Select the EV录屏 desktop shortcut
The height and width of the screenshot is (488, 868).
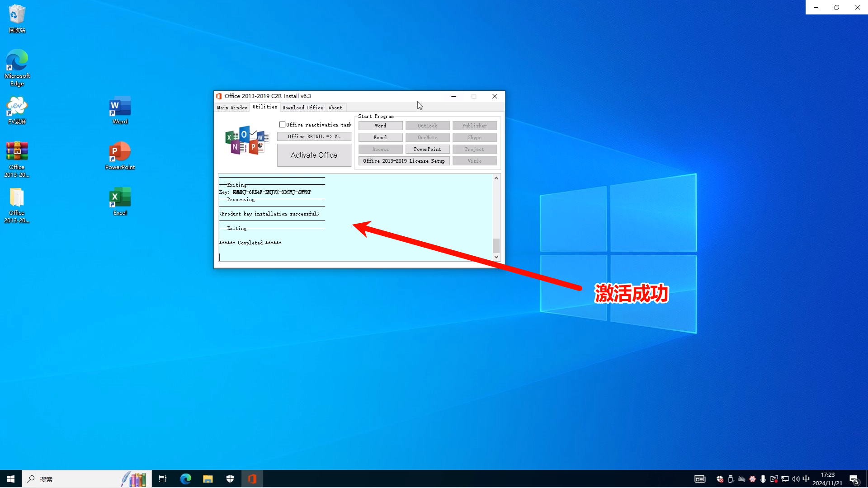coord(17,110)
